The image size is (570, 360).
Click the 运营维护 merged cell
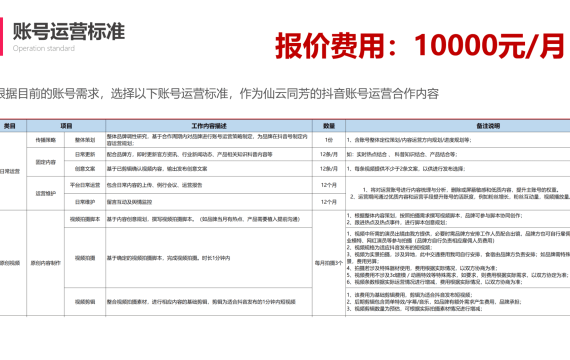click(45, 193)
